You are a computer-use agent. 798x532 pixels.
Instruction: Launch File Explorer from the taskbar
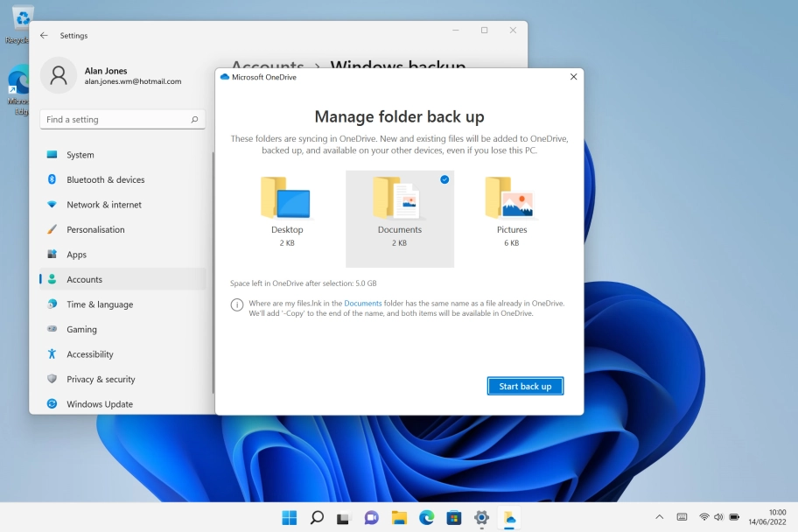pos(399,517)
